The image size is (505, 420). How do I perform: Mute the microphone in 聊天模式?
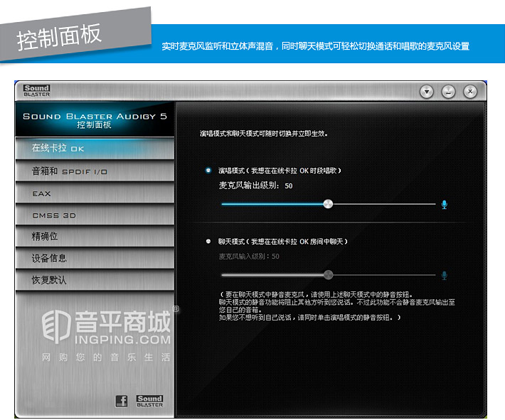[444, 276]
